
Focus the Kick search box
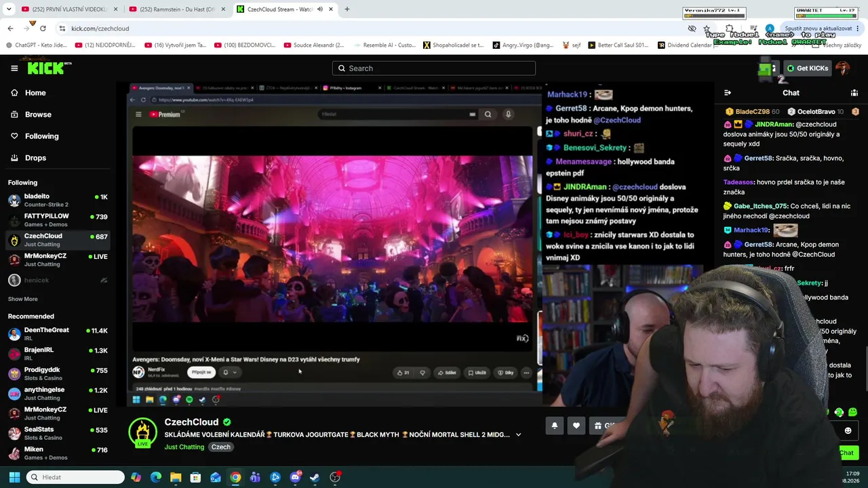[x=434, y=68]
